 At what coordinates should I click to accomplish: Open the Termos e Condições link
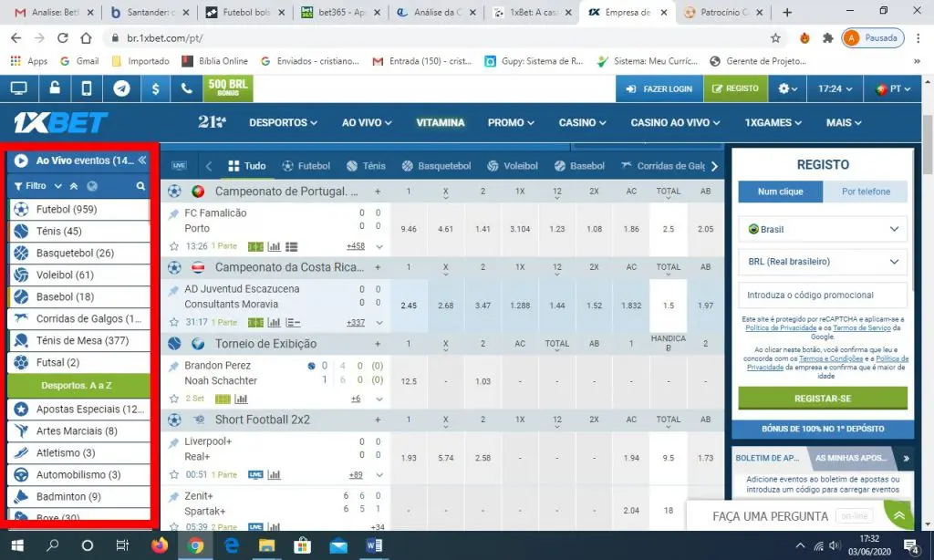pos(831,358)
